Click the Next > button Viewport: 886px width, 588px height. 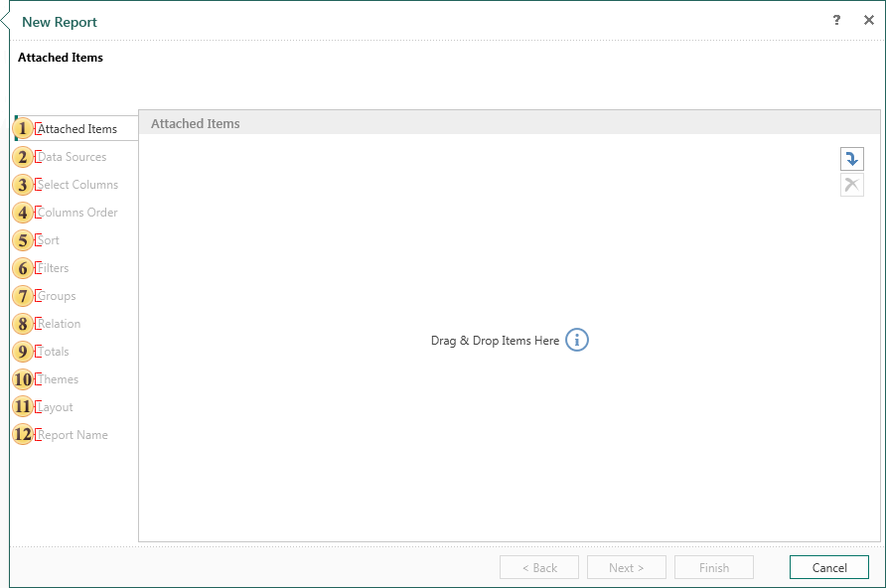pyautogui.click(x=626, y=567)
